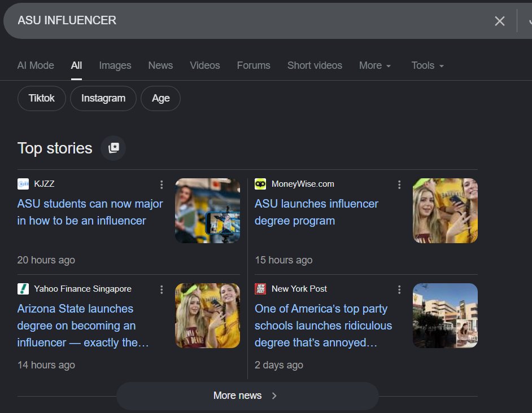Open the News tab

point(160,65)
